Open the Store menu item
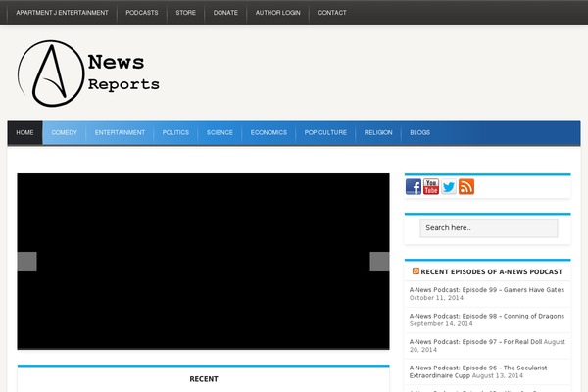This screenshot has width=588, height=392. pyautogui.click(x=185, y=13)
